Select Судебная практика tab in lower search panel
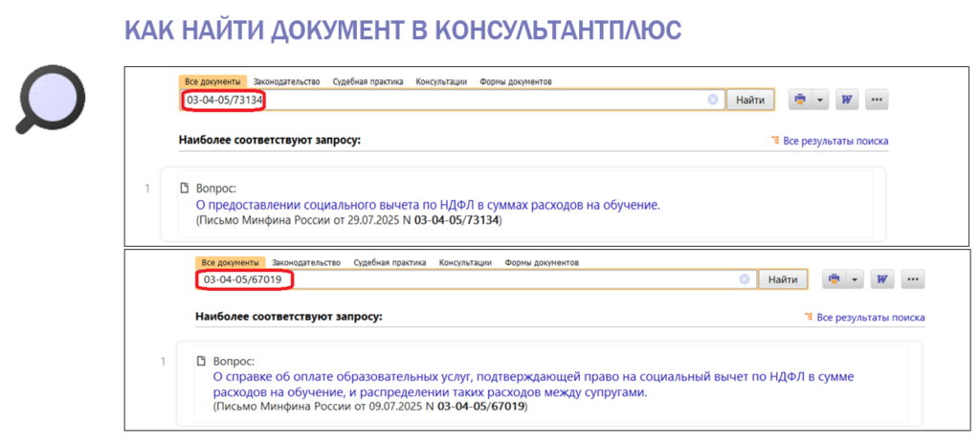The width and height of the screenshot is (980, 445). point(390,262)
